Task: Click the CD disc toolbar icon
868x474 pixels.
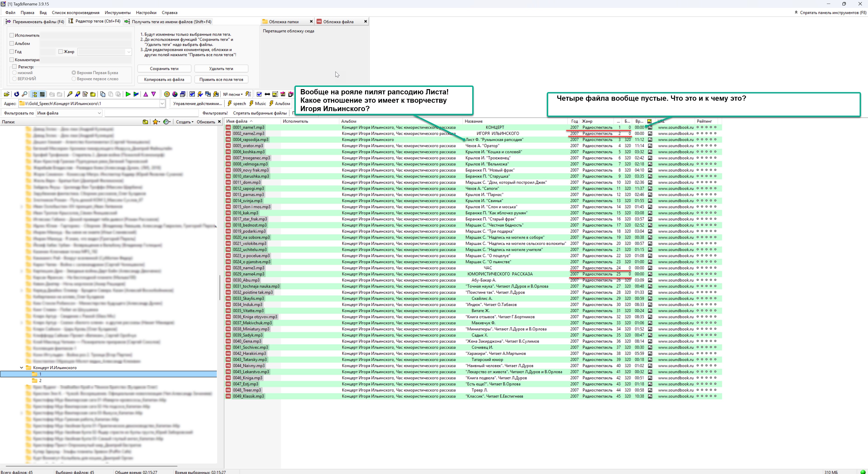Action: point(167,94)
